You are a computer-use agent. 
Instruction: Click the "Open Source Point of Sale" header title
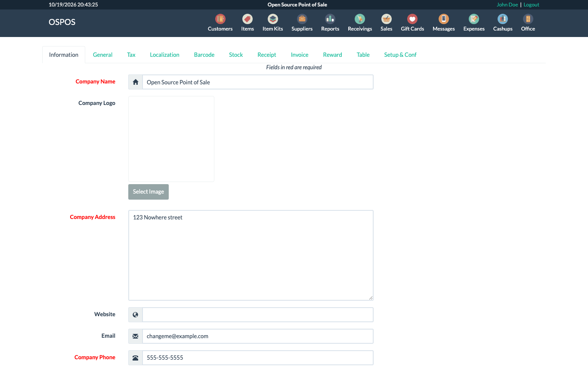(x=297, y=5)
